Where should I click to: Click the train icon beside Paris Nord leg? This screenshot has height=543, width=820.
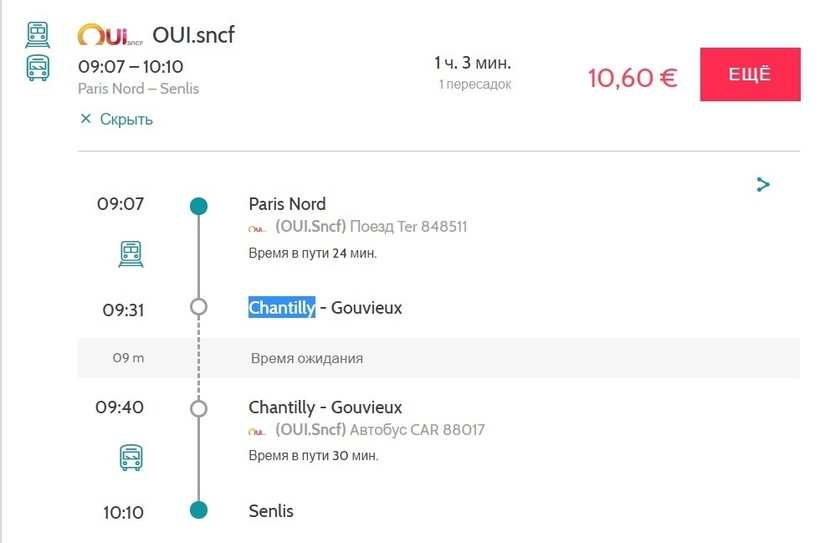click(131, 254)
